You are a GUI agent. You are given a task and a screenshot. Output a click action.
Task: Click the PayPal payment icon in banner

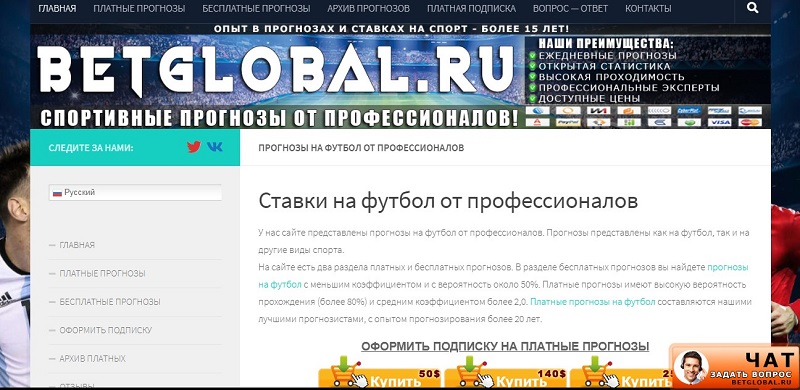coord(568,123)
